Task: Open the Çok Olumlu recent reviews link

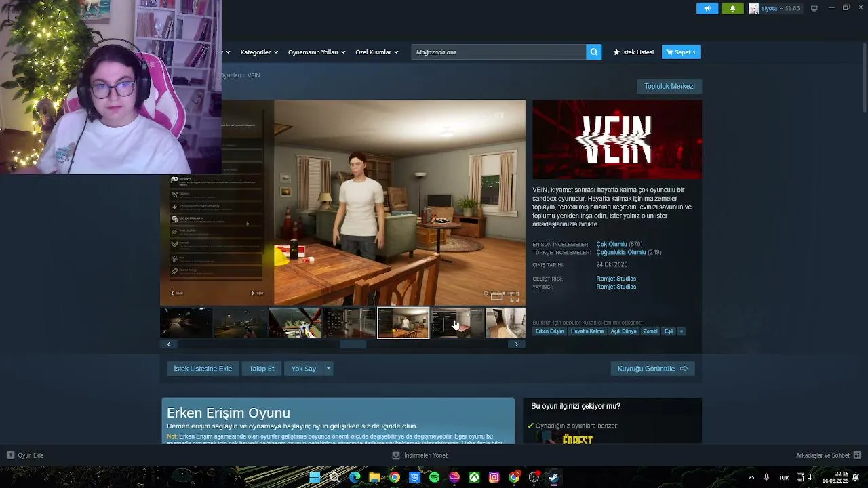Action: pos(612,244)
